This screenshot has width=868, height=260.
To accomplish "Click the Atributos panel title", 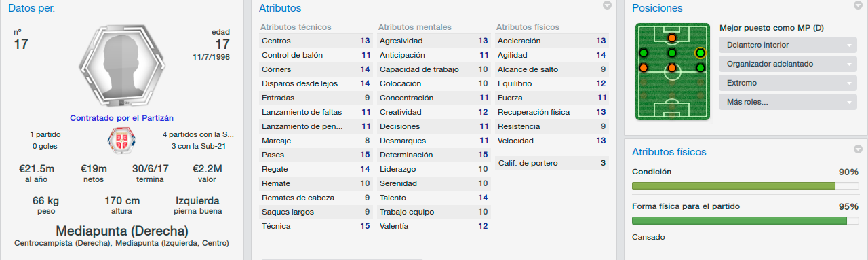I will [x=280, y=8].
